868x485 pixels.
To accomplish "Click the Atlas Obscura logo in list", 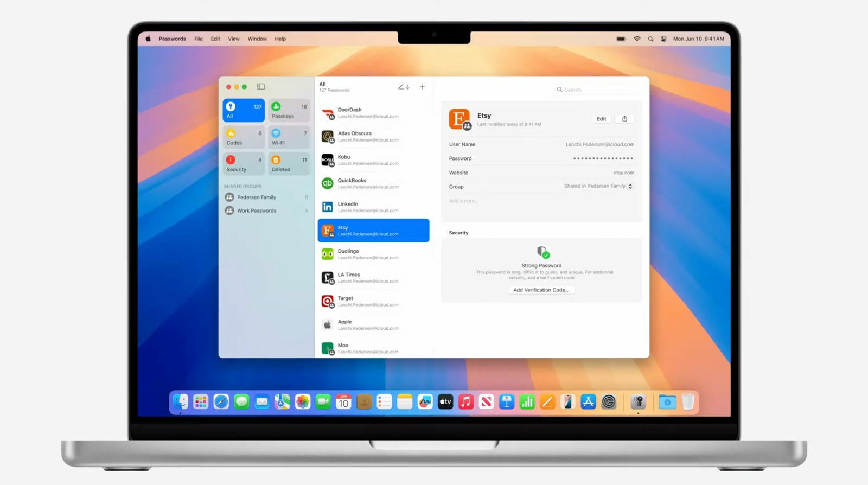I will pos(327,137).
